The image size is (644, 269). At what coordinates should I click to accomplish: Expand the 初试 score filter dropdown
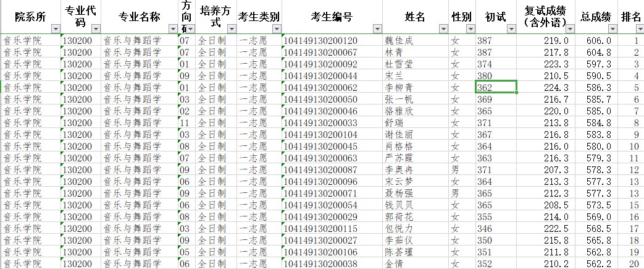[x=511, y=29]
